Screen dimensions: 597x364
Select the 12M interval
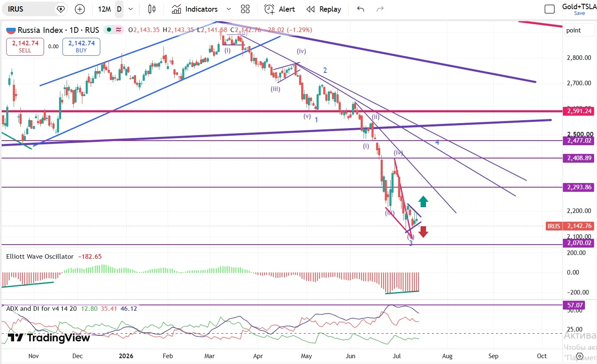[104, 9]
